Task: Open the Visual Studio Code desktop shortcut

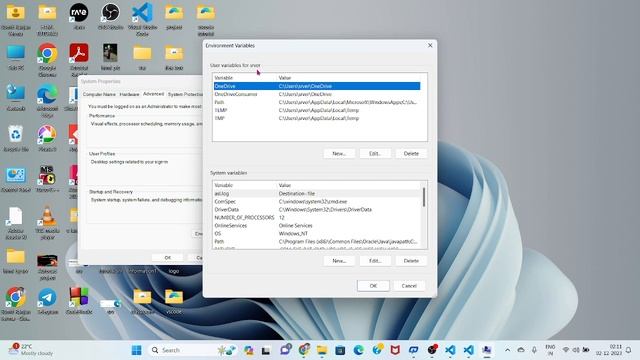Action: point(142,18)
